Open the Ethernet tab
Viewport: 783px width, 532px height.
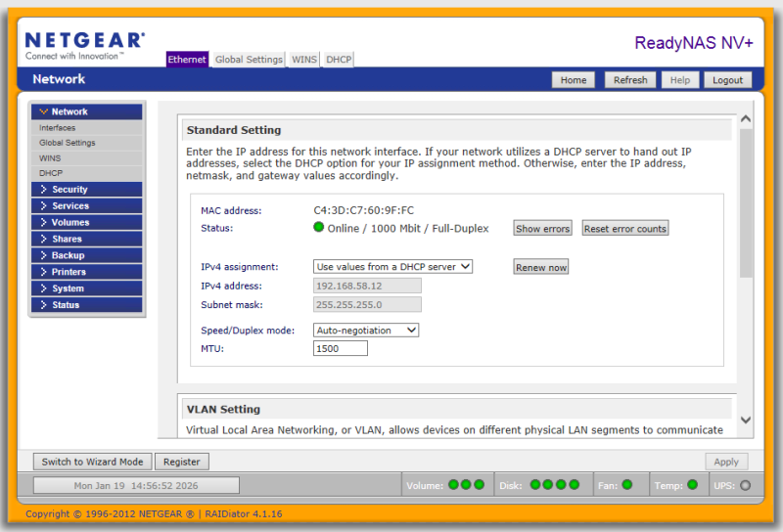coord(187,60)
